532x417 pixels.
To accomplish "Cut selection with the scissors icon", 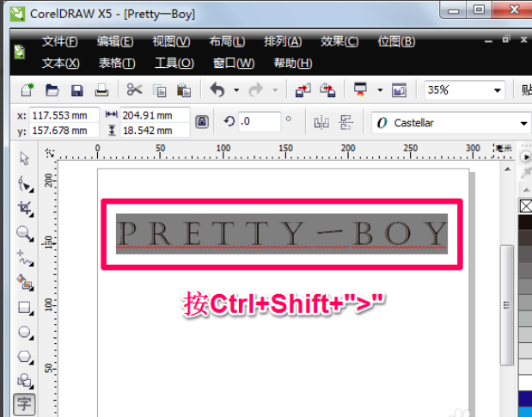I will coord(134,89).
